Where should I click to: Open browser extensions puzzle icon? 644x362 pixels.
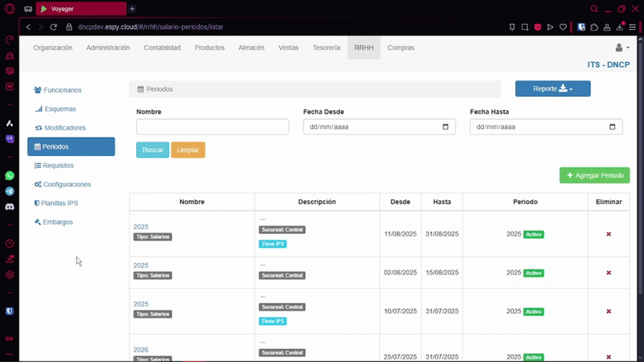pyautogui.click(x=594, y=27)
